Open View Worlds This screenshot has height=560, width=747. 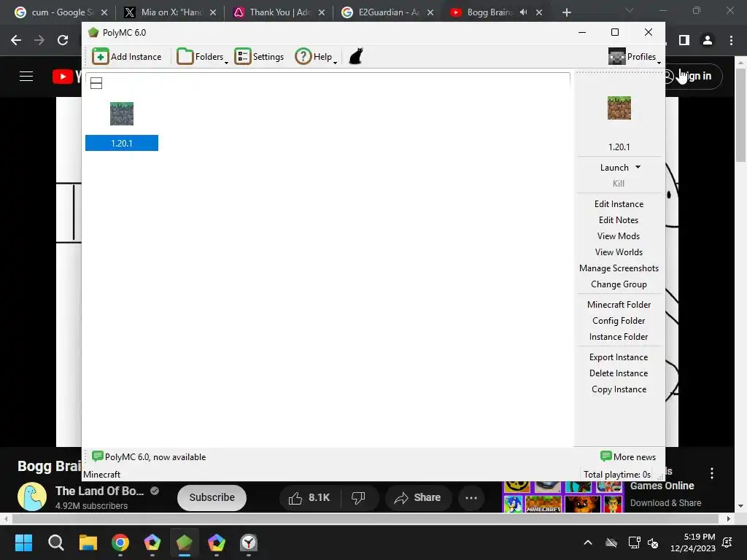pyautogui.click(x=619, y=252)
